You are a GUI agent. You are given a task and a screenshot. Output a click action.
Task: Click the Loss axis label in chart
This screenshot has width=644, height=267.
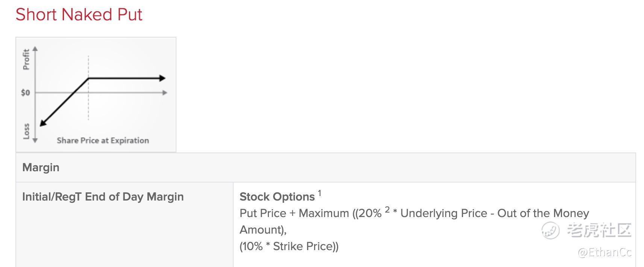pyautogui.click(x=26, y=131)
